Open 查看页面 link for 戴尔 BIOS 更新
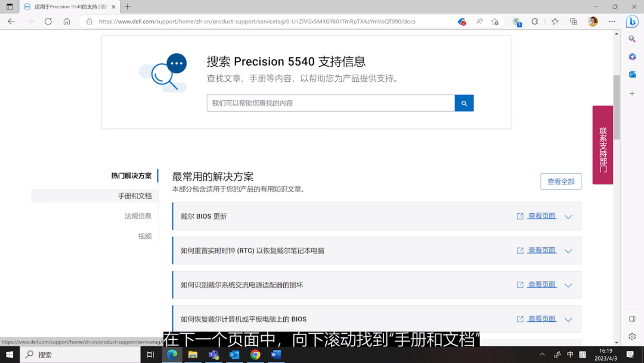Screen dimensions: 644x363 pyautogui.click(x=541, y=216)
